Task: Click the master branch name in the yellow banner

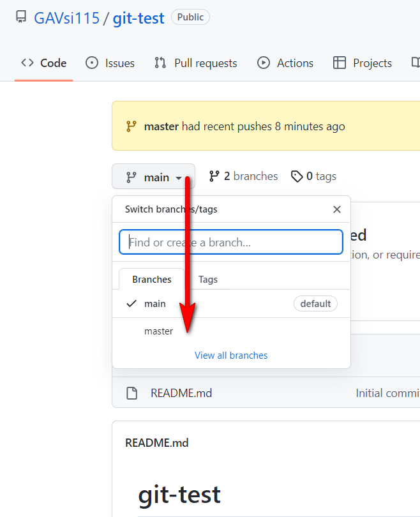Action: click(x=161, y=126)
